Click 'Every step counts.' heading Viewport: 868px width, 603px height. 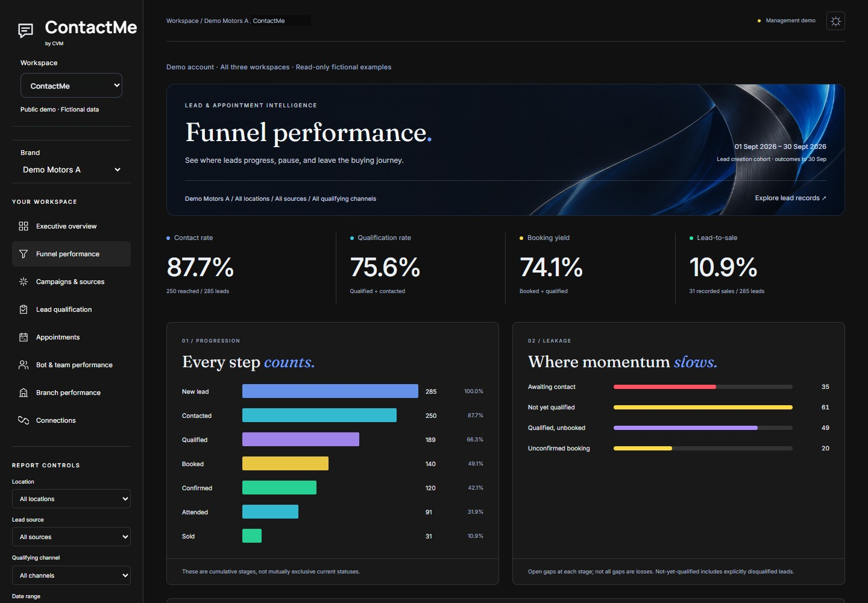(x=248, y=362)
